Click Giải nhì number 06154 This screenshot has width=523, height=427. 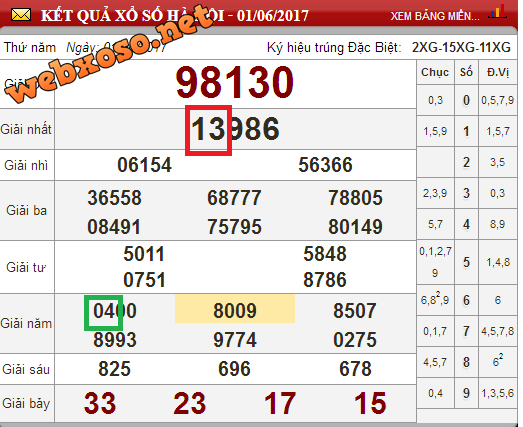pos(144,165)
